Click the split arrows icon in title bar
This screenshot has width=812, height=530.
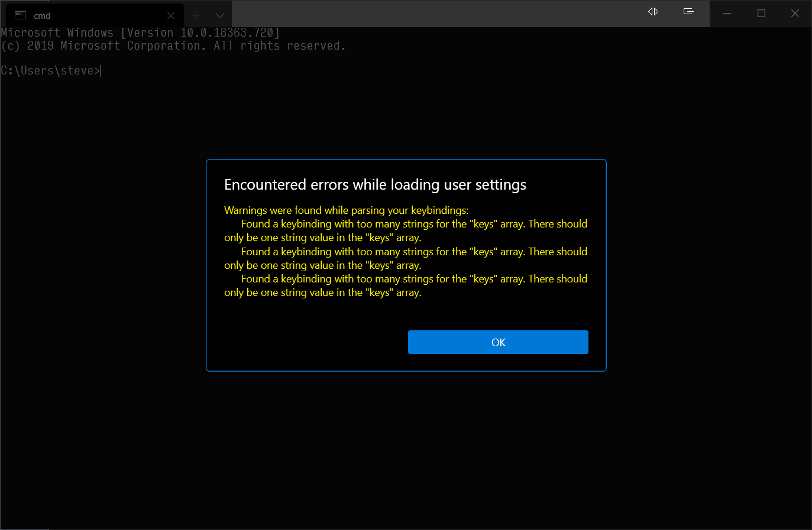point(653,12)
